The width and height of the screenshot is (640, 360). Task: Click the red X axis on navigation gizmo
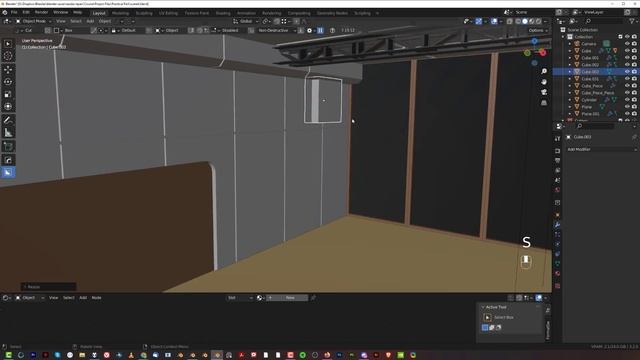point(542,53)
